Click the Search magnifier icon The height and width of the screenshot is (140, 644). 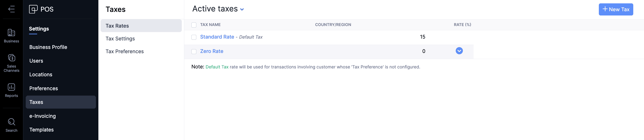tap(11, 122)
